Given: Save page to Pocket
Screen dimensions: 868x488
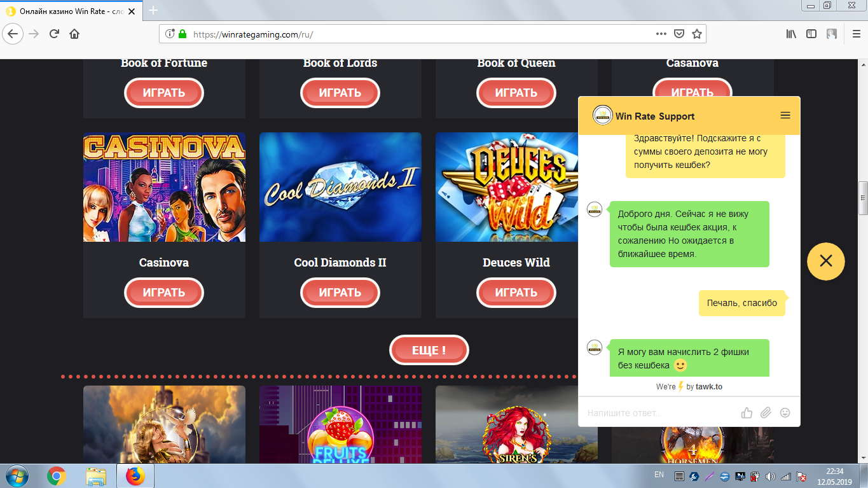Looking at the screenshot, I should click(679, 34).
